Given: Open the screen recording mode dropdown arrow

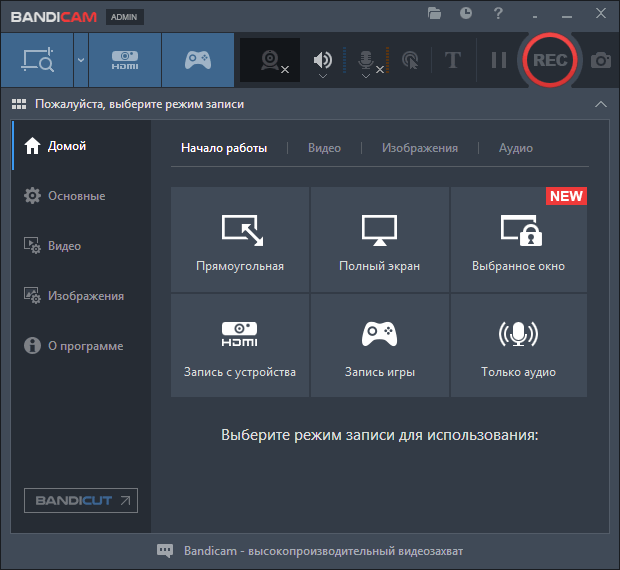Looking at the screenshot, I should [x=81, y=60].
